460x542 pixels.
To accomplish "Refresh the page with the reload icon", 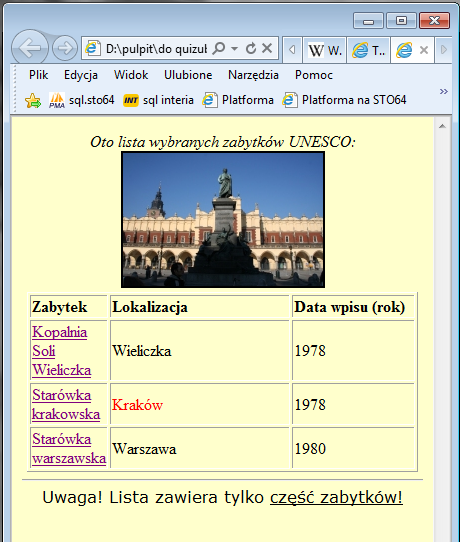I will 251,48.
